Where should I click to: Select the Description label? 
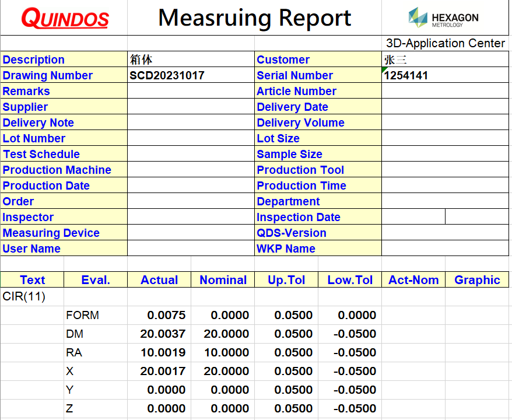click(x=34, y=60)
